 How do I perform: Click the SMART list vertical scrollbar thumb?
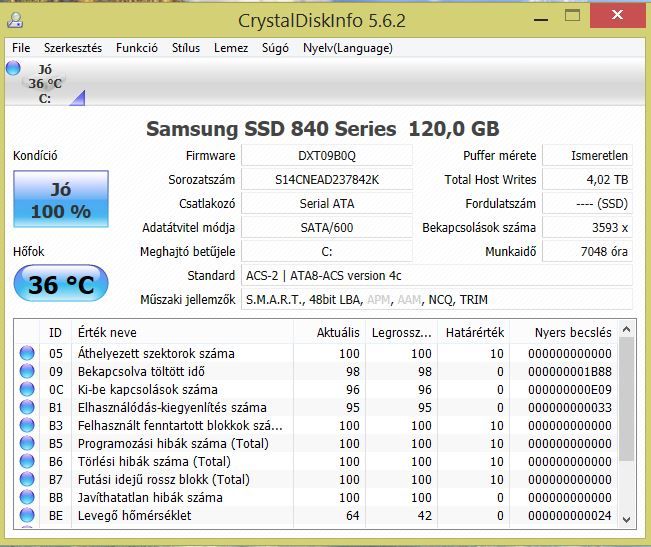click(627, 398)
